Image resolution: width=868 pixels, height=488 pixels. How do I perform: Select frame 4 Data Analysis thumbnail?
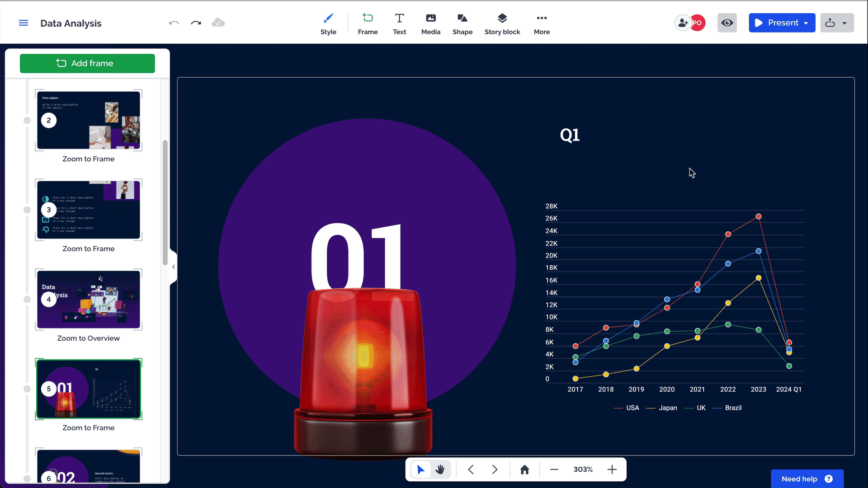click(89, 299)
